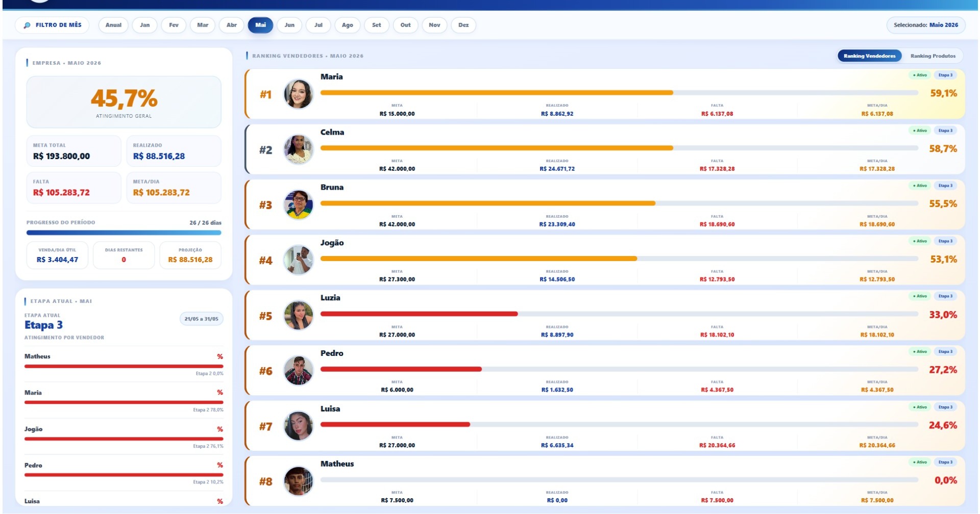
Task: Select the active Mai month pill
Action: (260, 25)
